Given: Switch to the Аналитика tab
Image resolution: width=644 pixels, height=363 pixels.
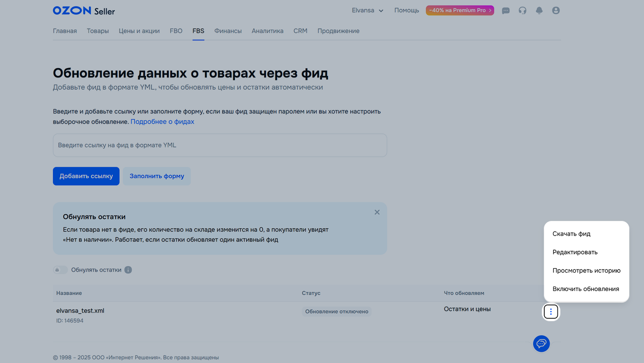Looking at the screenshot, I should 268,31.
